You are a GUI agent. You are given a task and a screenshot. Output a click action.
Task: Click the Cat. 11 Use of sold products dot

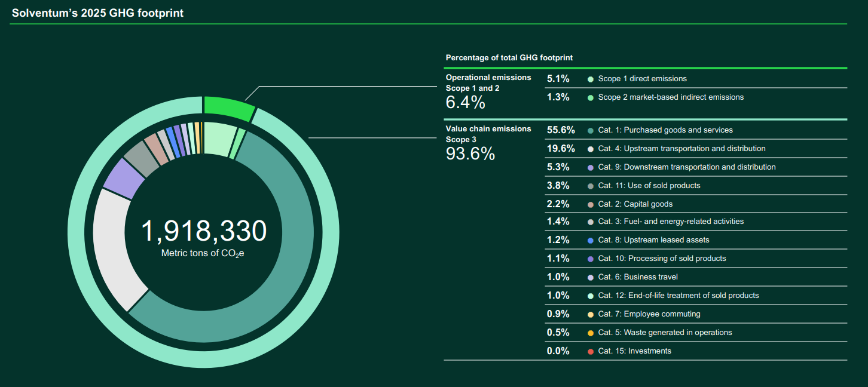[x=591, y=186]
